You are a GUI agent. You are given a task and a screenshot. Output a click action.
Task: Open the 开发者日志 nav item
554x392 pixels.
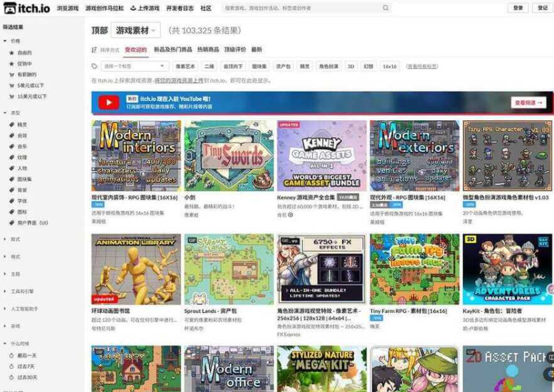(x=180, y=8)
